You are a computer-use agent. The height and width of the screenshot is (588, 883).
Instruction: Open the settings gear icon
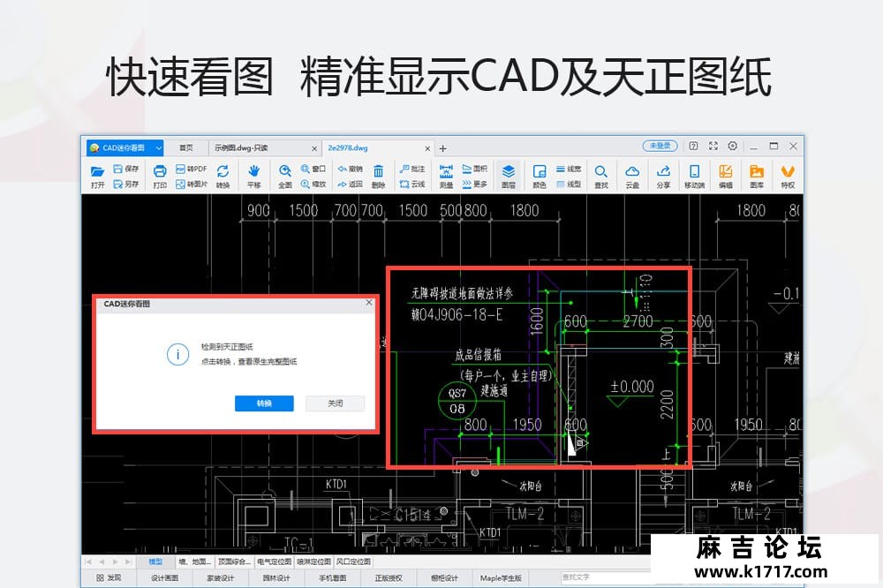pyautogui.click(x=733, y=146)
